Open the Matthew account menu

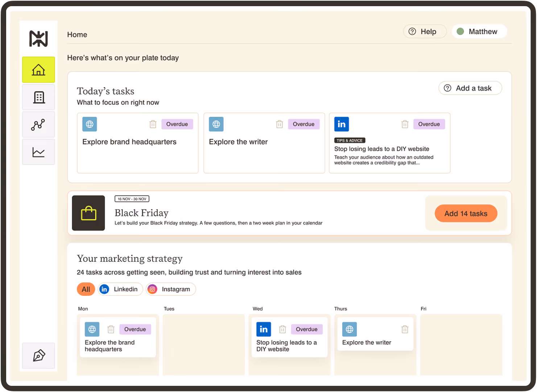coord(479,32)
